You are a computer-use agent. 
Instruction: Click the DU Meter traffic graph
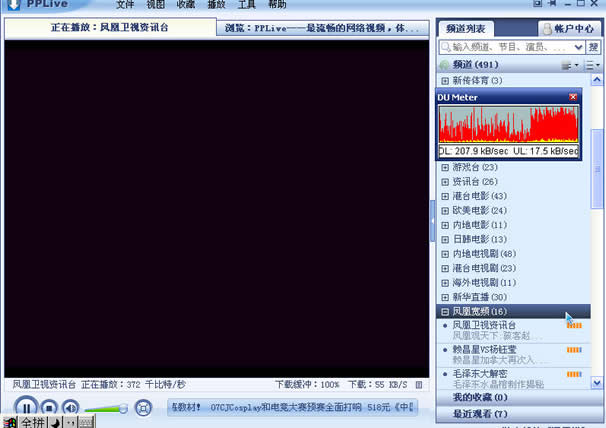click(509, 124)
